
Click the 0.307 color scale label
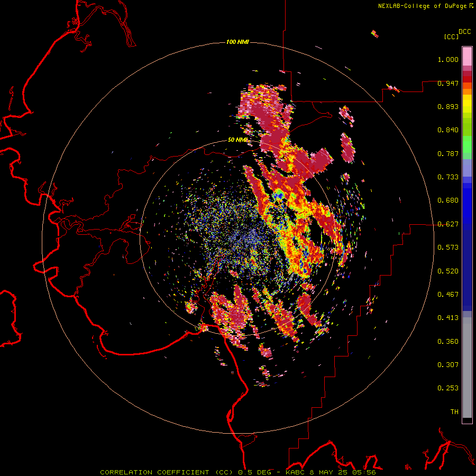coord(448,365)
